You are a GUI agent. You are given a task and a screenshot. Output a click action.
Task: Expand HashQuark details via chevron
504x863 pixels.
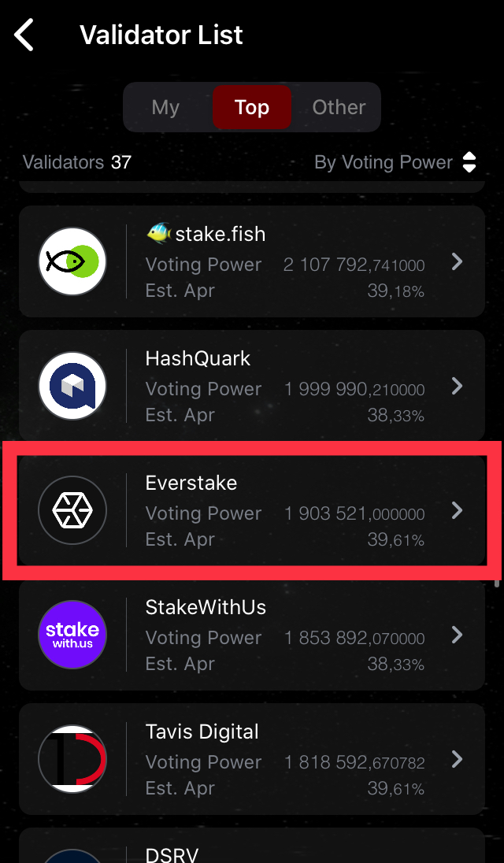pyautogui.click(x=457, y=387)
